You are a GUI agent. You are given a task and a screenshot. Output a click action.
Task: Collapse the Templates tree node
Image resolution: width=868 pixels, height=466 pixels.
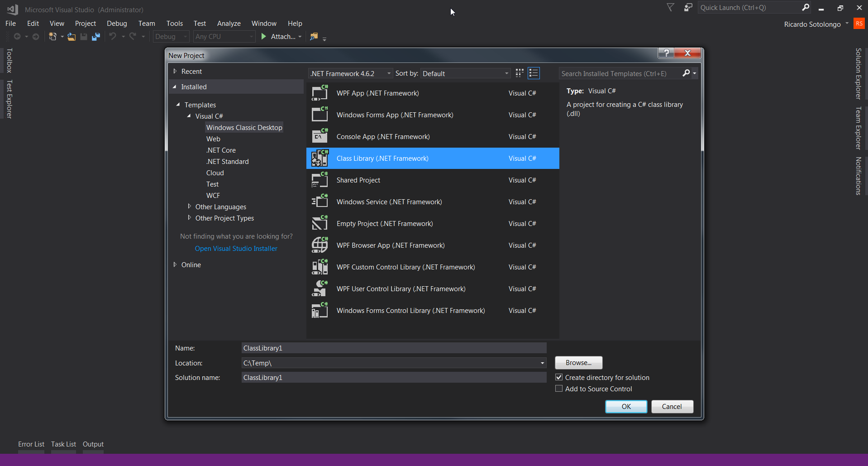point(178,105)
